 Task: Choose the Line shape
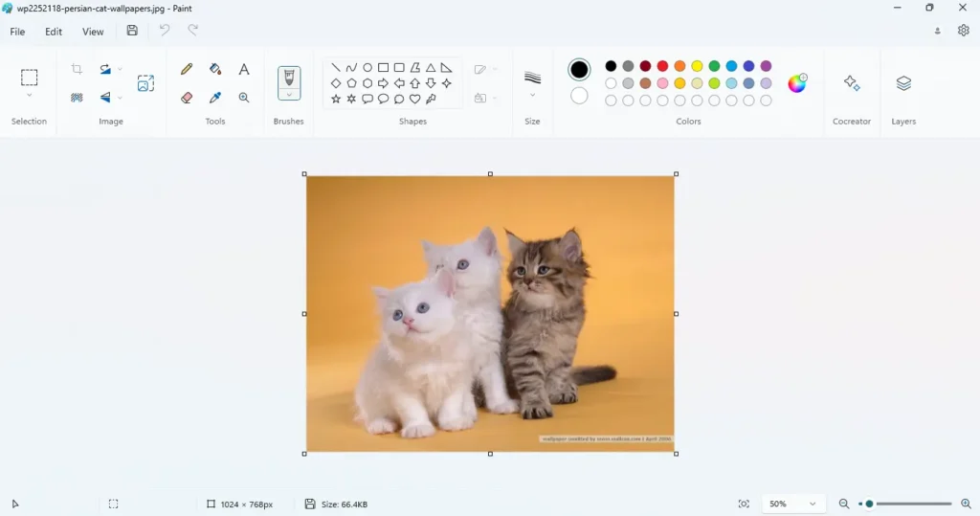click(336, 68)
